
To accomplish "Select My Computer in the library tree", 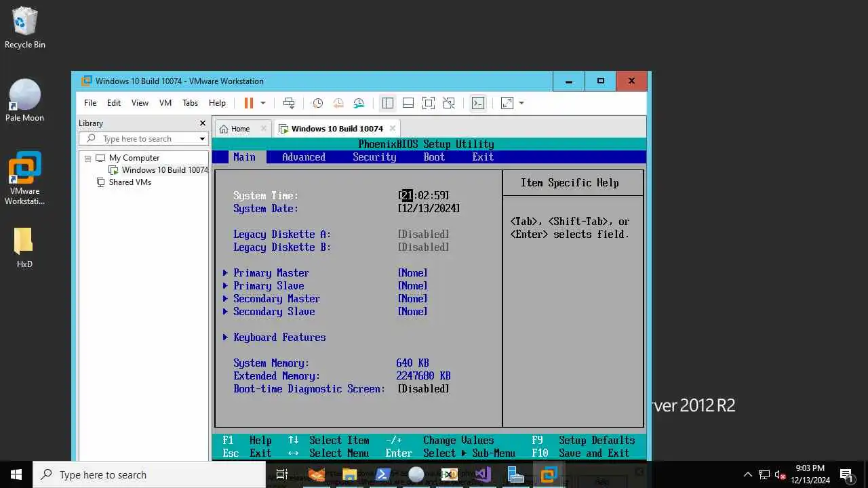I will (134, 158).
